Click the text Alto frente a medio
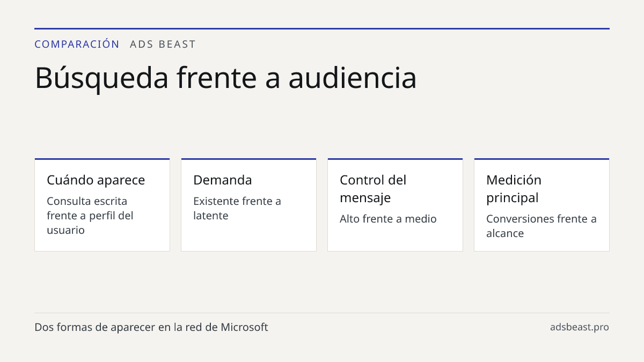This screenshot has width=644, height=362. 388,219
